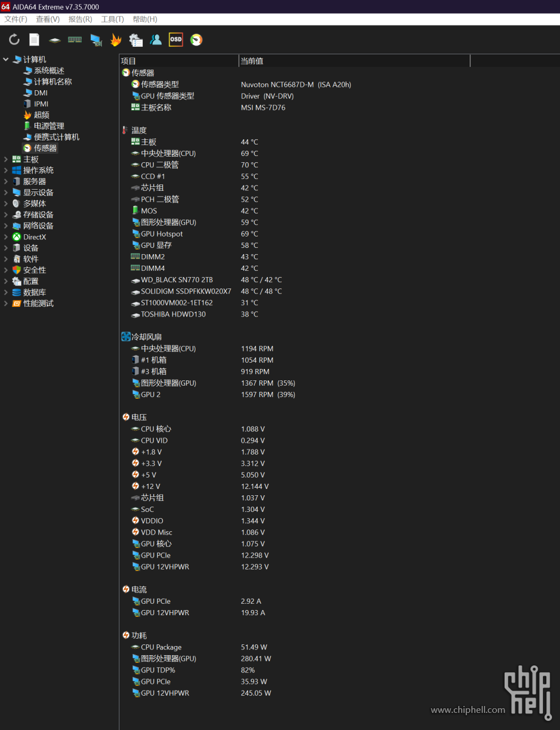Open the 文件(F) menu
Image resolution: width=560 pixels, height=730 pixels.
tap(16, 19)
